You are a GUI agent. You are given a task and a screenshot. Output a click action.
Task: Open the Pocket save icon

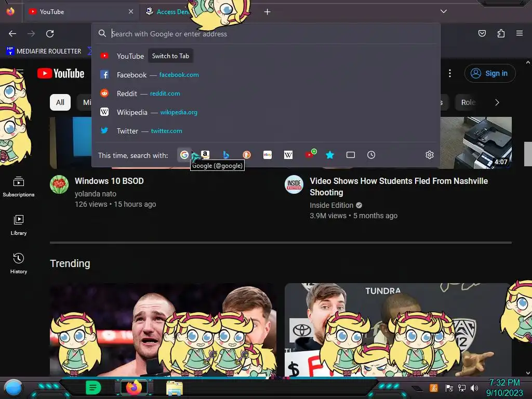[482, 33]
